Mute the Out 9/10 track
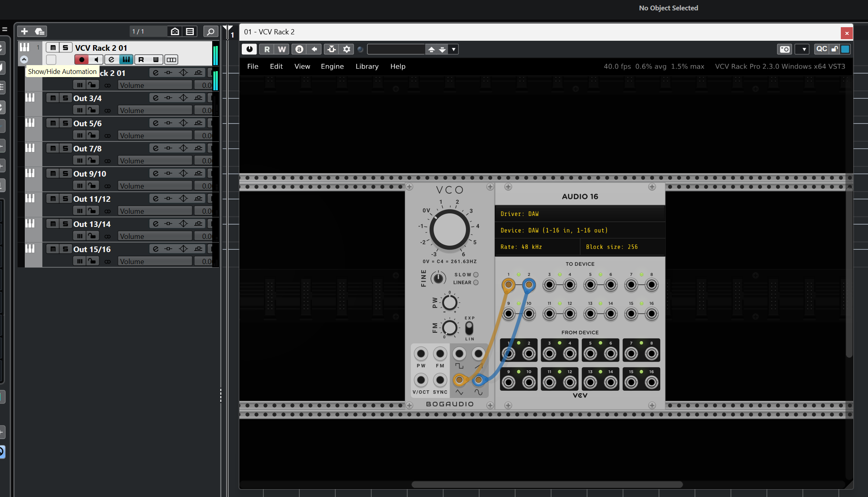Screen dimensions: 868x497 tap(53, 173)
